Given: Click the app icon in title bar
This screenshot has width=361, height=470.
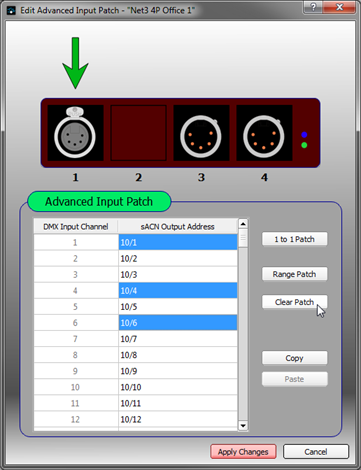Looking at the screenshot, I should tap(11, 11).
